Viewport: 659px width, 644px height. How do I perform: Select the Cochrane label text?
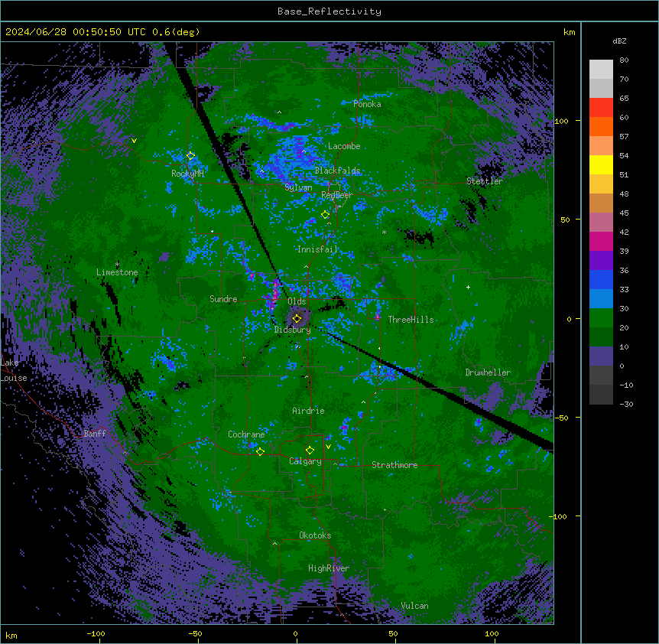[246, 434]
